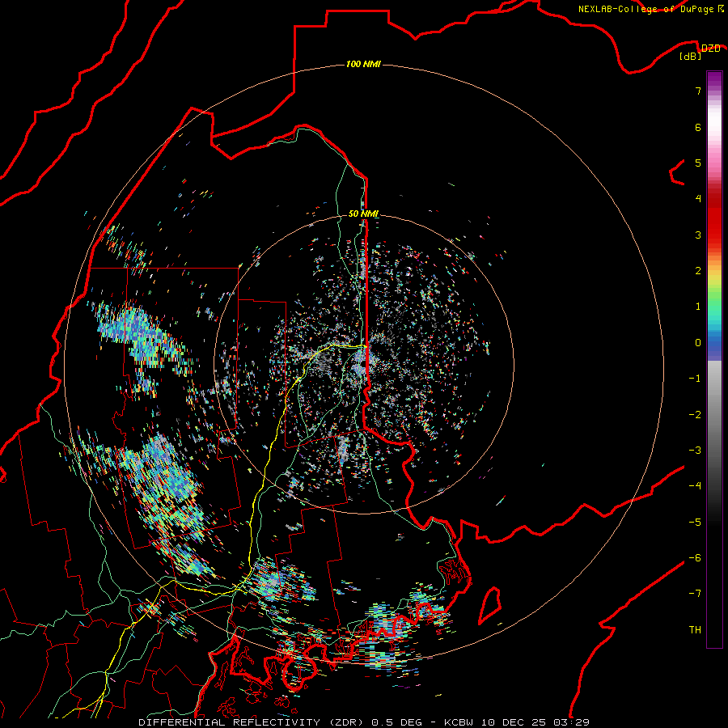Viewport: 728px width, 728px height.
Task: Click the 7 value on color scale
Action: click(x=698, y=91)
